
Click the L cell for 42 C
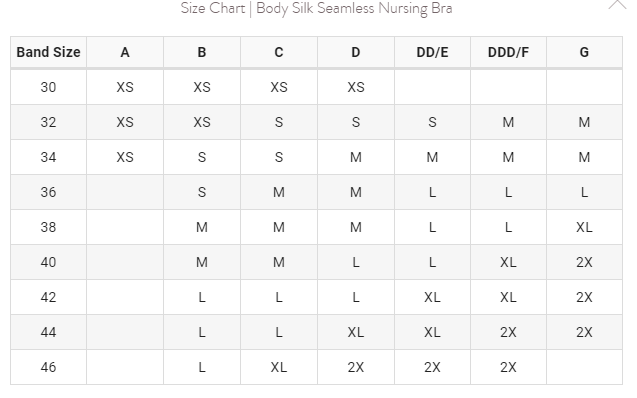pos(279,297)
